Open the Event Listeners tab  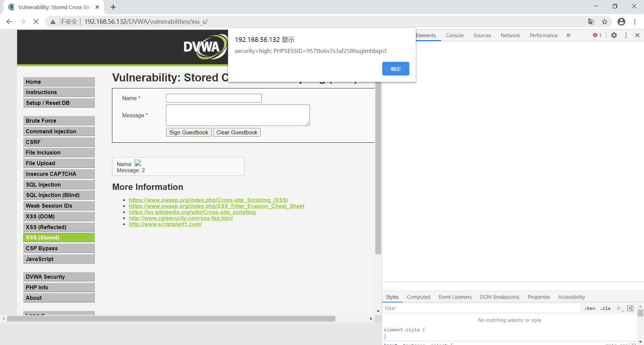click(455, 297)
